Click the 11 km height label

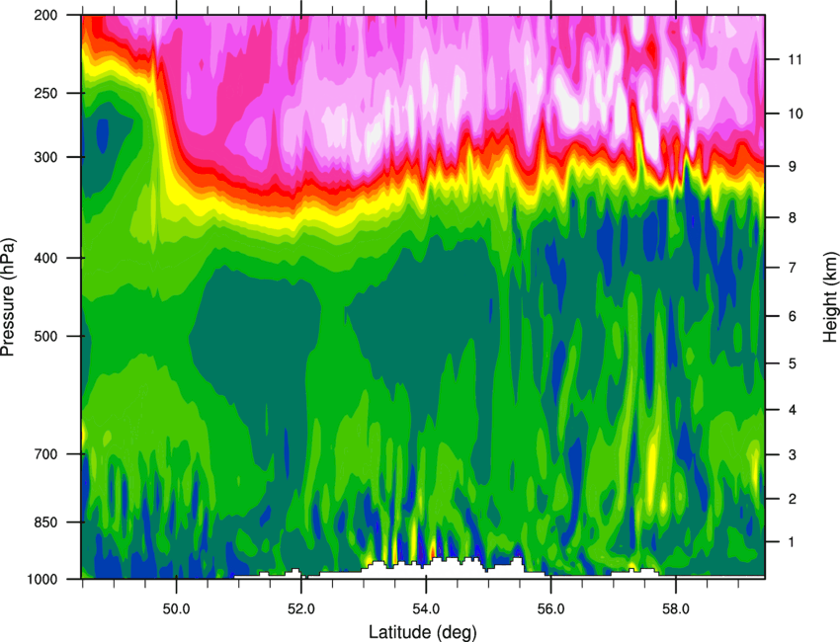tap(795, 59)
